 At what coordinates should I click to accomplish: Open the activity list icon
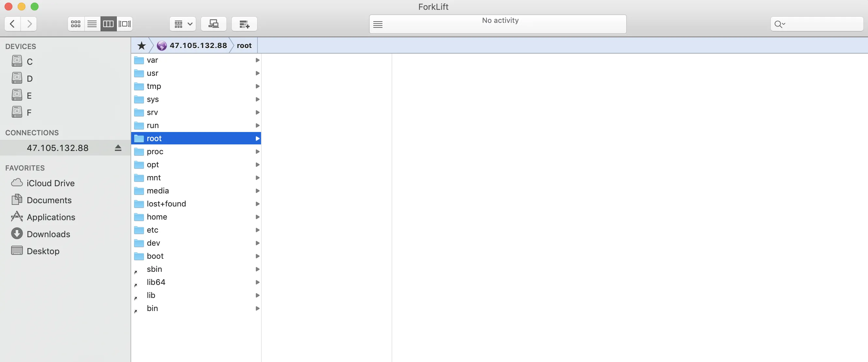pyautogui.click(x=378, y=24)
